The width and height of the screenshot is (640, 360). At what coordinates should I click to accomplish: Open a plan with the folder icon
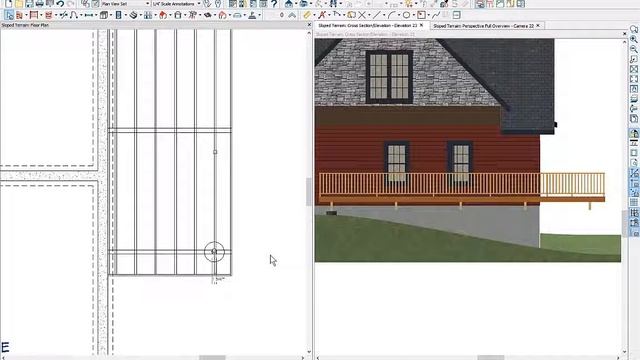coord(19,4)
